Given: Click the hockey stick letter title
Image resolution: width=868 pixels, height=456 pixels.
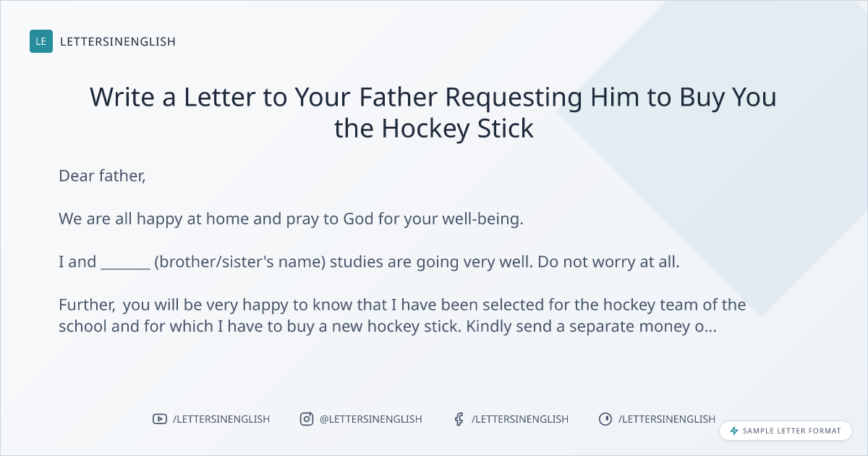Looking at the screenshot, I should (433, 112).
